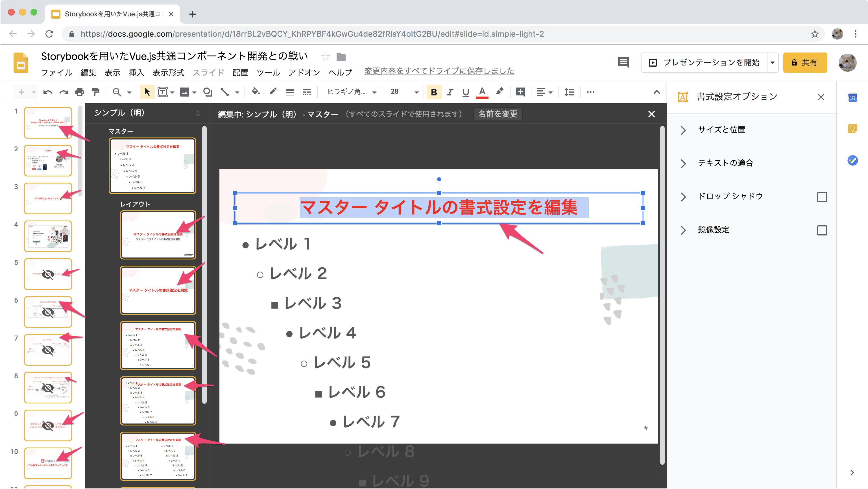Open the font family dropdown ヒラギノ角
This screenshot has height=489, width=868.
352,92
